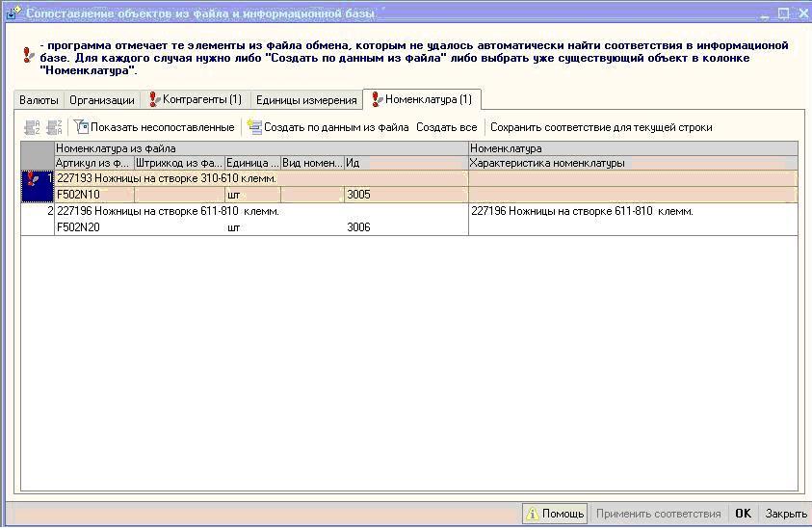The image size is (812, 530).
Task: Go to the Единицы измерения tab
Action: [x=305, y=100]
